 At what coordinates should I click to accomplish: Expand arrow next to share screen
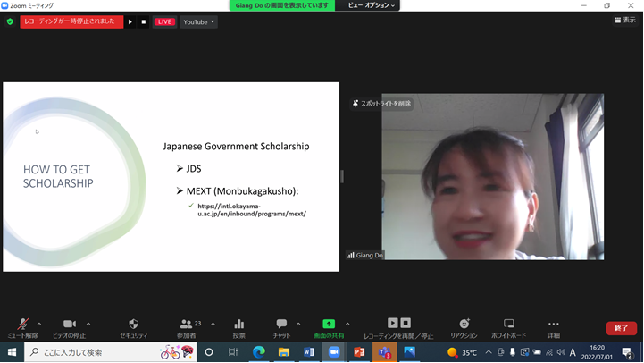point(347,324)
